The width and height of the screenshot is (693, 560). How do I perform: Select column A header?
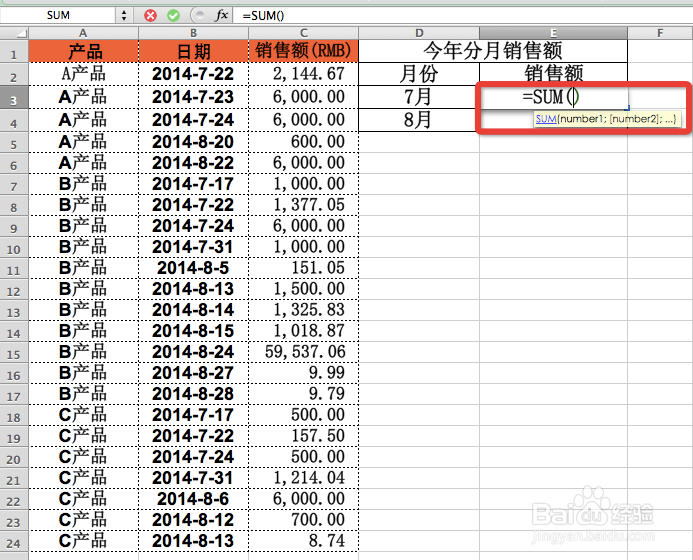tap(84, 33)
